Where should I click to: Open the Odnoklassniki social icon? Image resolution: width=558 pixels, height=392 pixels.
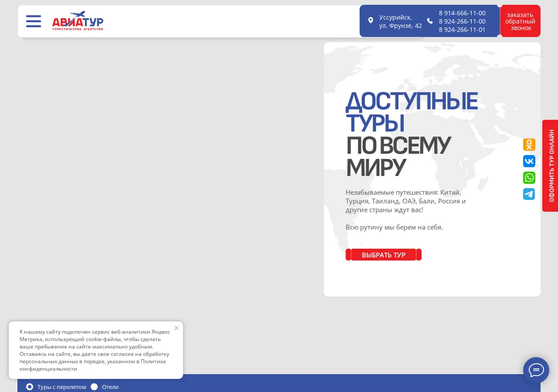pos(529,144)
